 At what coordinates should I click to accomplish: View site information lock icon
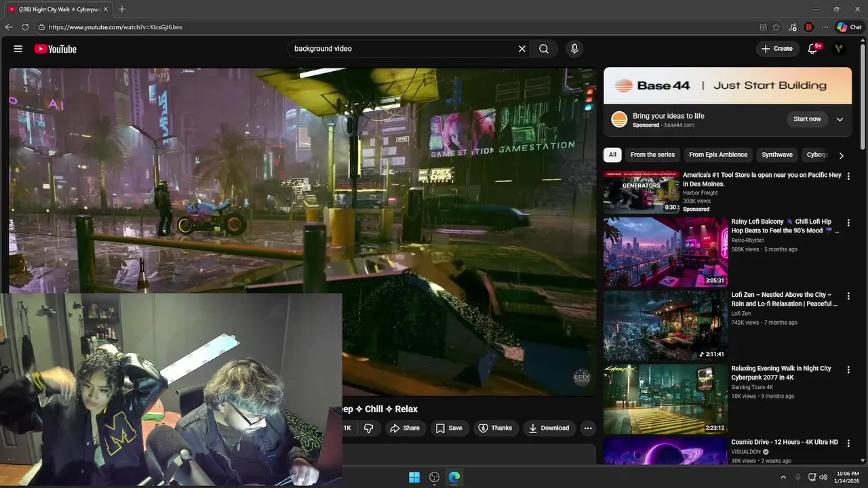click(41, 27)
